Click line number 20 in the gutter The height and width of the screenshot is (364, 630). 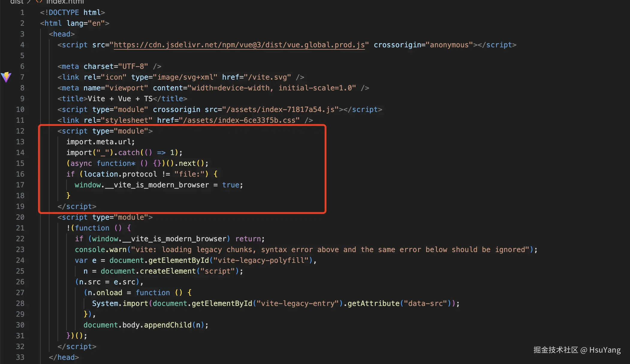coord(20,217)
